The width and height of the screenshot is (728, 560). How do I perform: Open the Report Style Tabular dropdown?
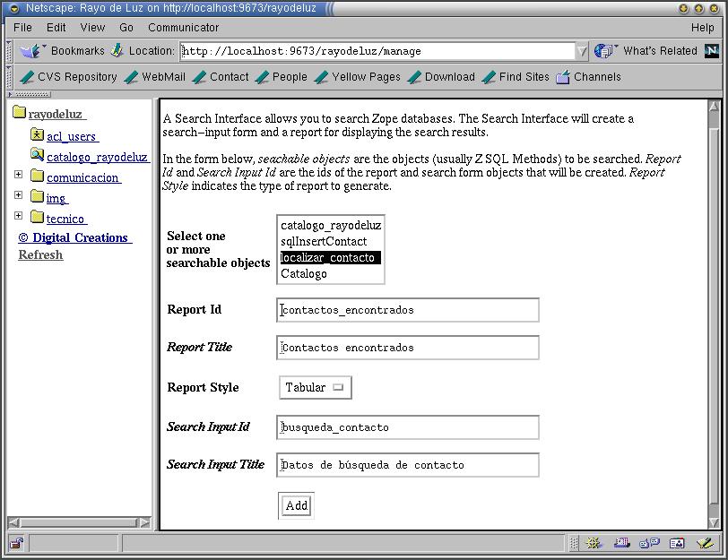coord(316,387)
